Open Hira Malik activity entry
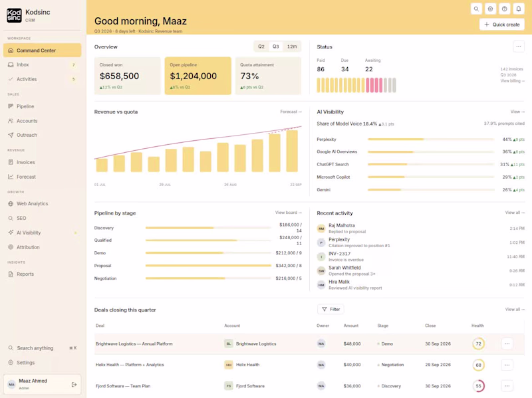Viewport: 532px width, 398px height. pyautogui.click(x=420, y=285)
